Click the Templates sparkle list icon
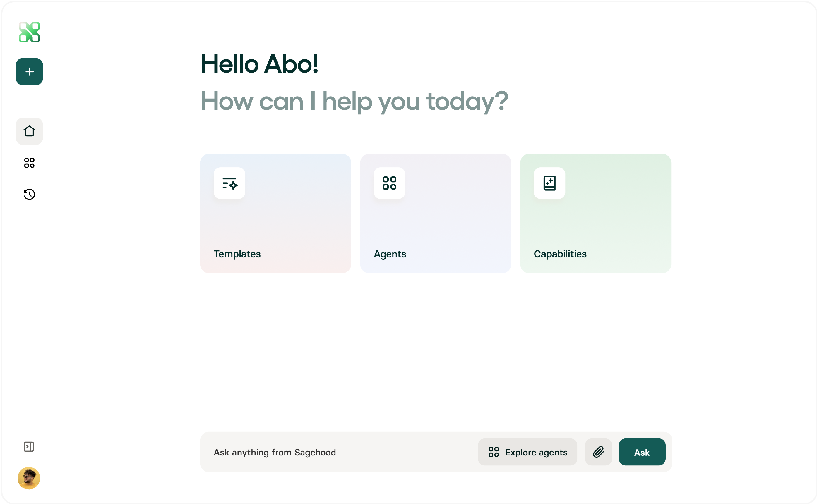 229,183
